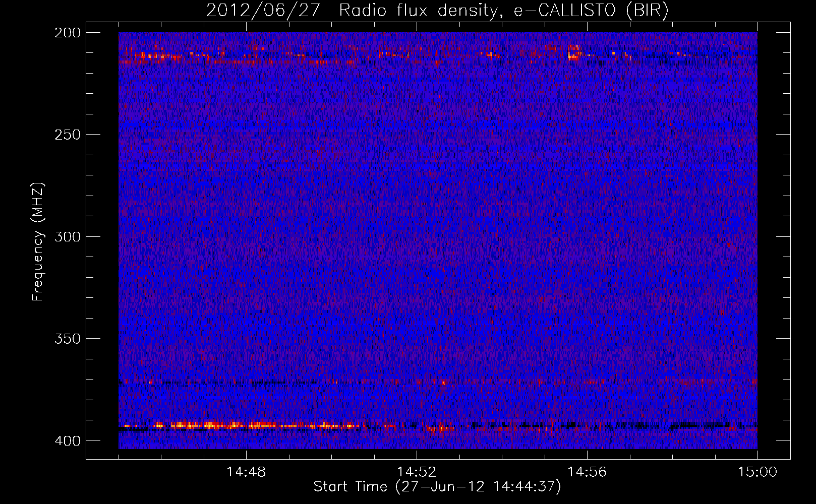
Task: Click the 'Start Time (27-Jun-12 14:44:37)' label
Action: pyautogui.click(x=437, y=487)
